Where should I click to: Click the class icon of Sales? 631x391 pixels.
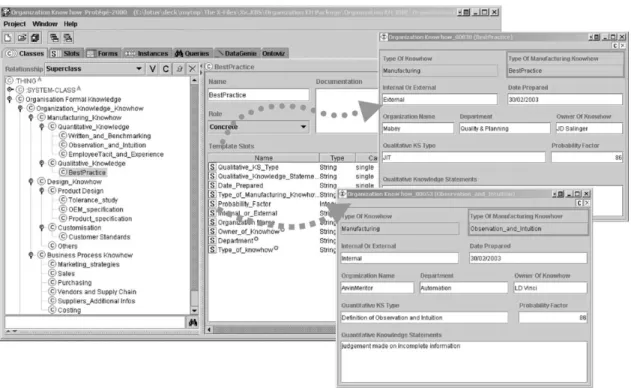pos(52,273)
